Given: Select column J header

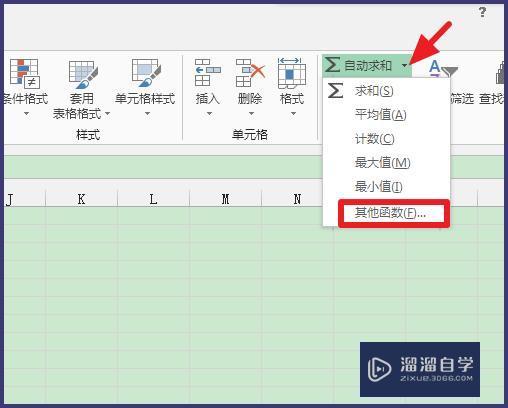Looking at the screenshot, I should click(25, 199).
